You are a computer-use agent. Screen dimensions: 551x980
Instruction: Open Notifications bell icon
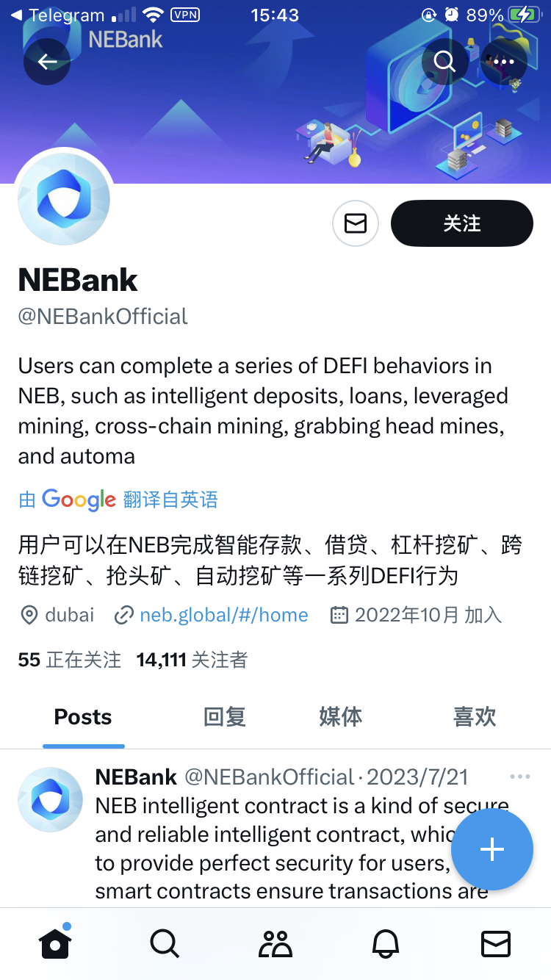386,943
